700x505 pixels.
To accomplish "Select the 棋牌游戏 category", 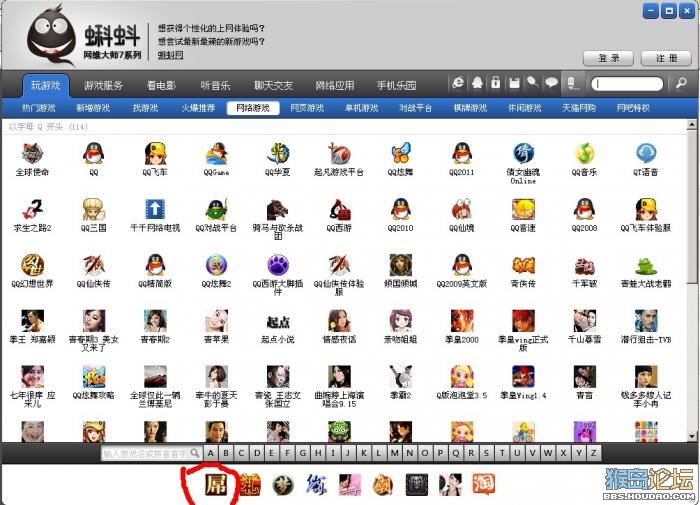I will 470,108.
